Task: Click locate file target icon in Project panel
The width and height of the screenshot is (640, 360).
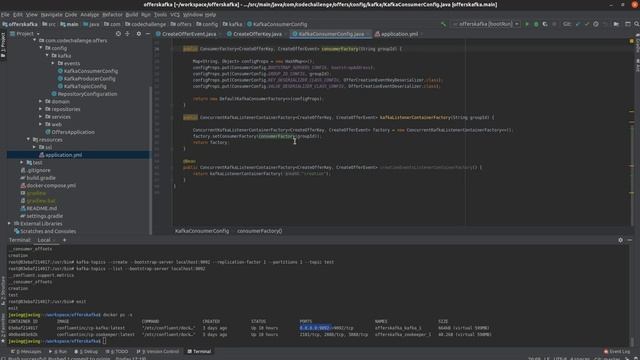Action: pos(118,34)
